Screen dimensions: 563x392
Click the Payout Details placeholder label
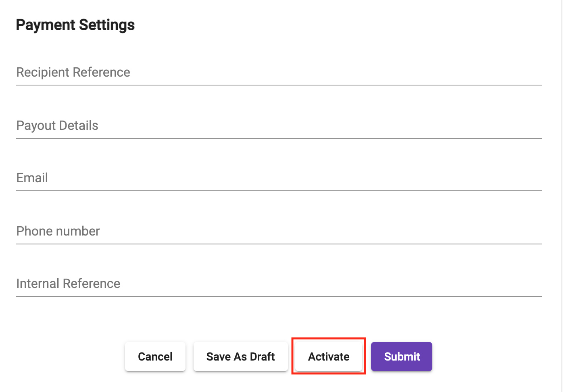point(57,126)
